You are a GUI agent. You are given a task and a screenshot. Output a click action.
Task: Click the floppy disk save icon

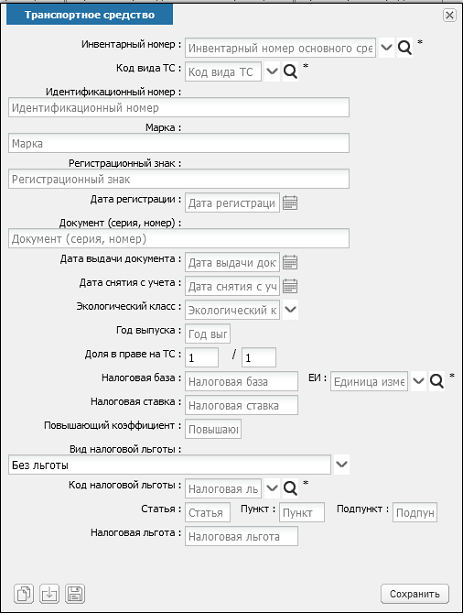(x=75, y=593)
